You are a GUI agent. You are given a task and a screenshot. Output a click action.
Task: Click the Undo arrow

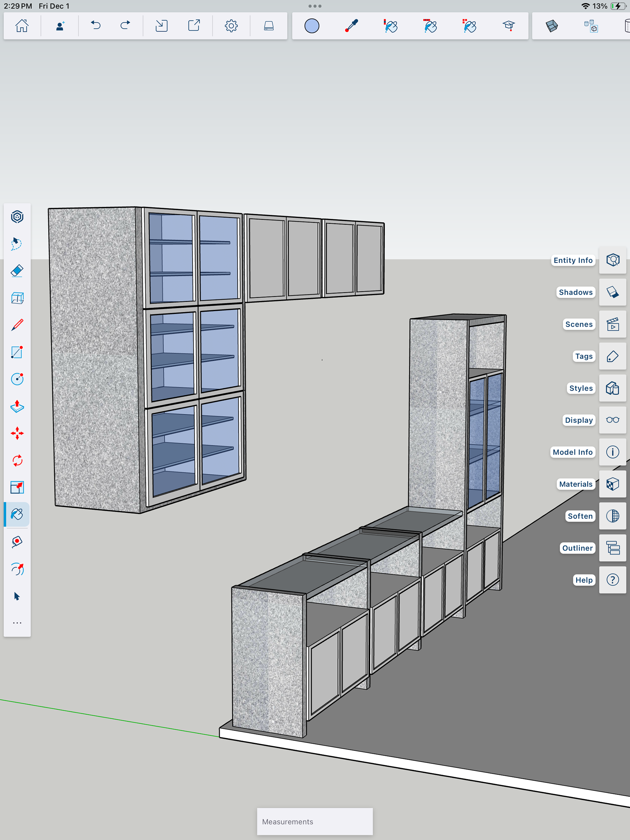pyautogui.click(x=96, y=26)
